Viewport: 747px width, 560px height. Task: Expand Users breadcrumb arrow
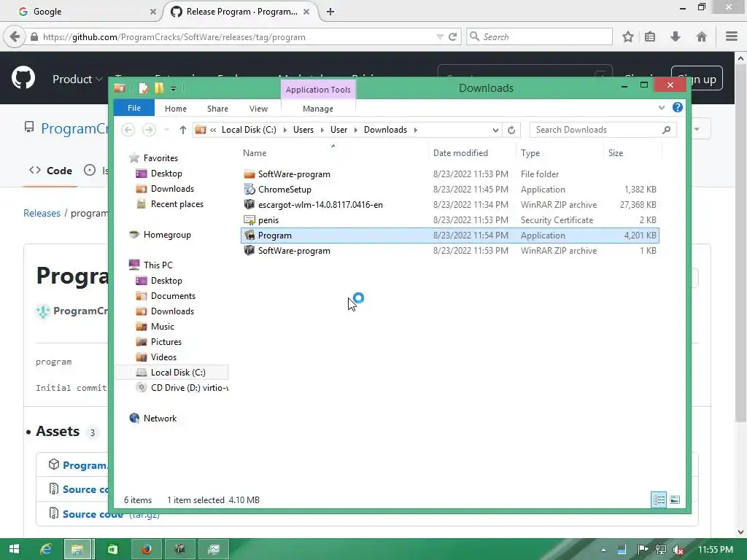(x=322, y=130)
